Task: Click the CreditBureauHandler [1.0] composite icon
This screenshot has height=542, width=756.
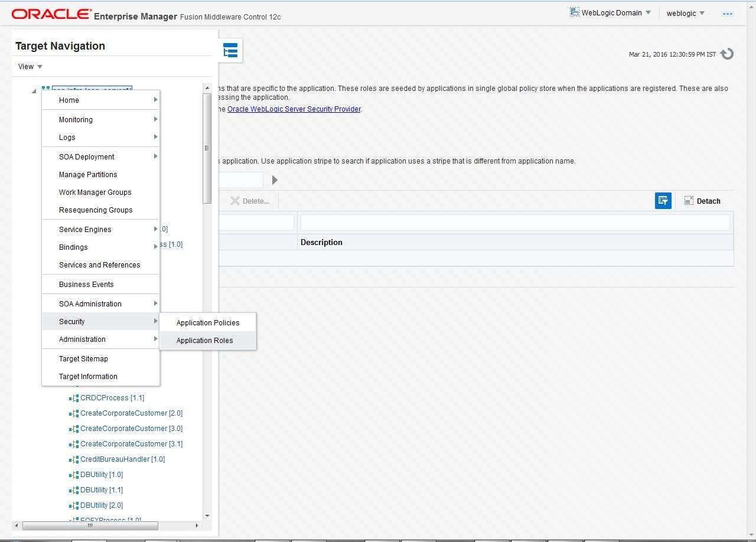Action: pyautogui.click(x=74, y=459)
